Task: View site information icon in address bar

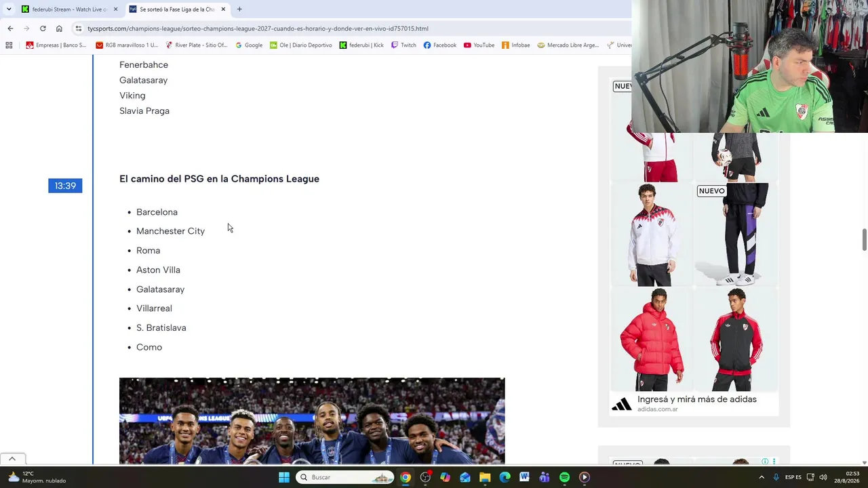Action: [79, 28]
